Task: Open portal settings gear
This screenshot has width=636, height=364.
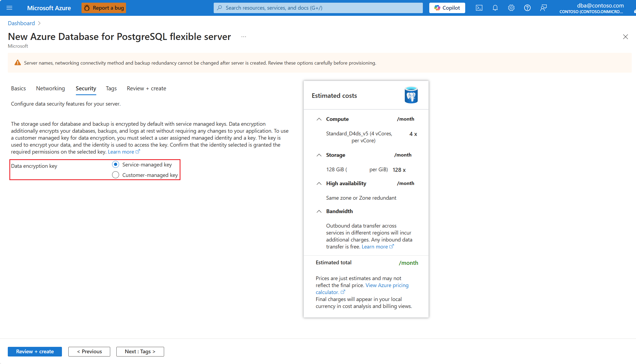Action: pos(511,8)
